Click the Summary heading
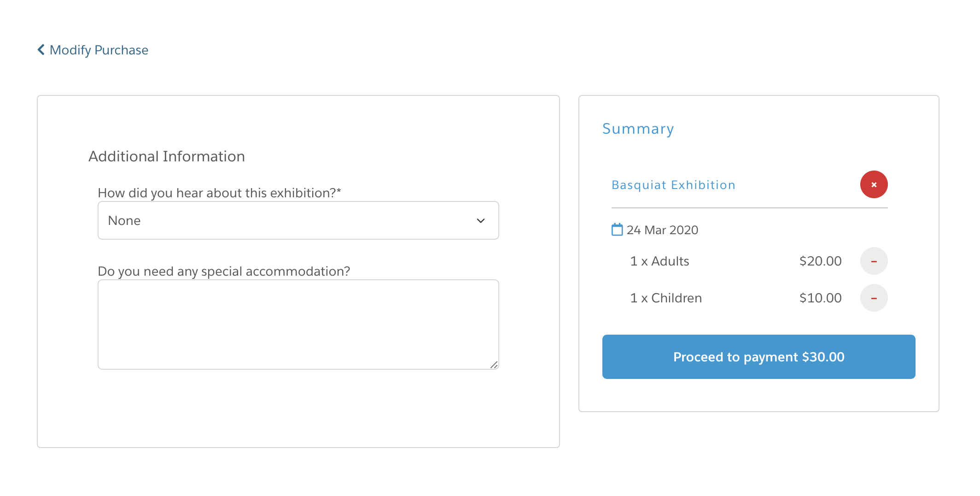Image resolution: width=980 pixels, height=496 pixels. pyautogui.click(x=638, y=129)
